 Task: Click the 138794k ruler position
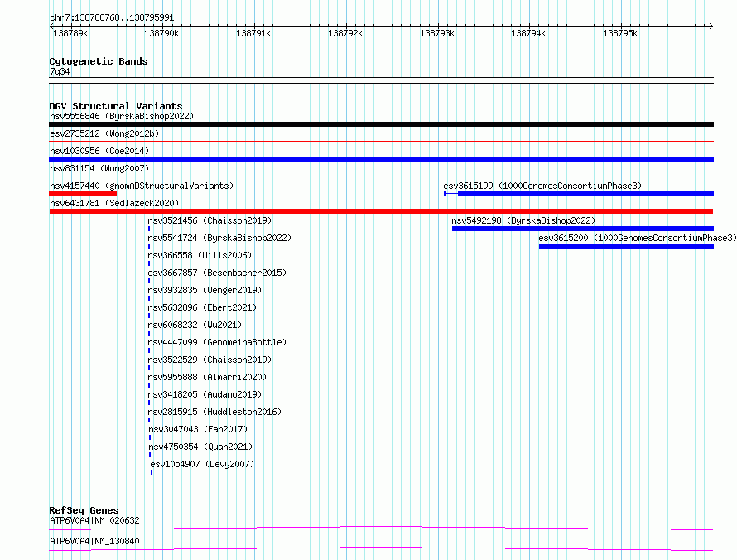pyautogui.click(x=528, y=33)
